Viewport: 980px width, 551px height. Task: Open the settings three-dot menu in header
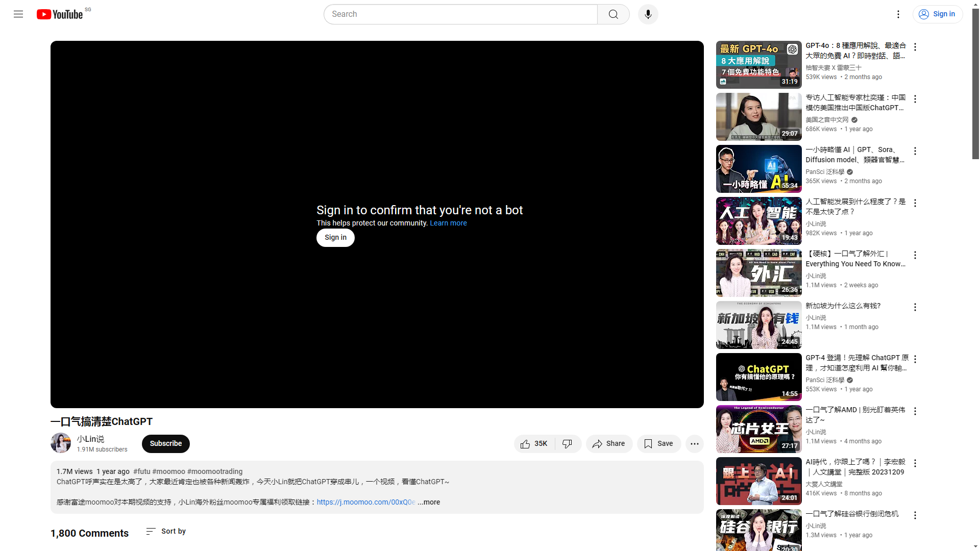(x=898, y=14)
